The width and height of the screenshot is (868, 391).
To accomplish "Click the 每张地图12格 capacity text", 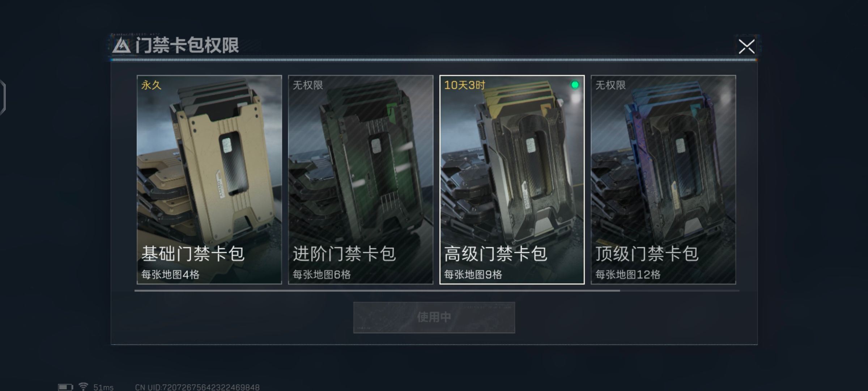I will point(628,274).
